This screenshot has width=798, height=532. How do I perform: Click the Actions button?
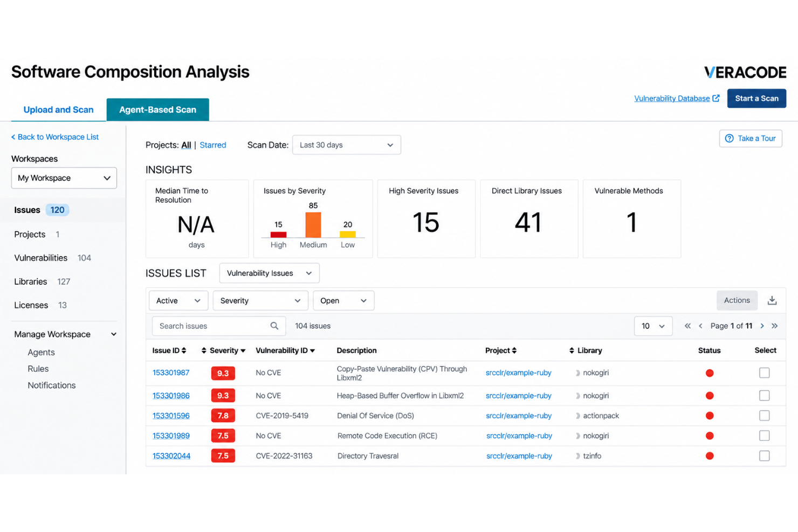pos(737,300)
